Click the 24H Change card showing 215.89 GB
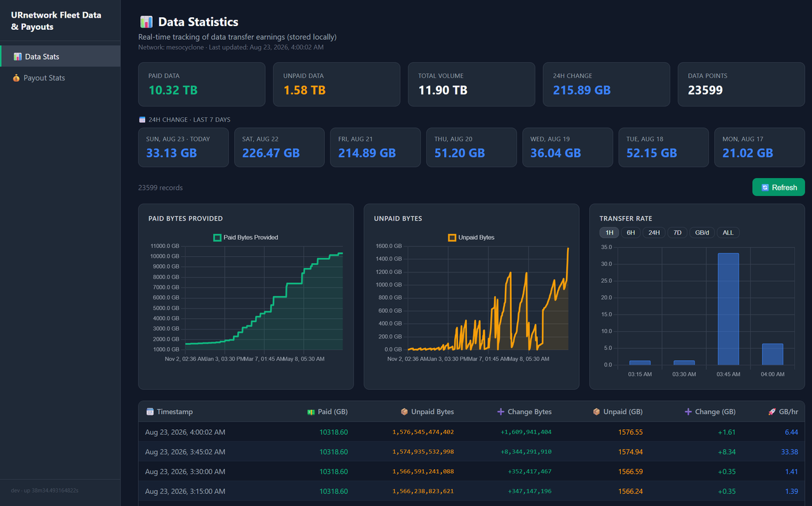 606,84
